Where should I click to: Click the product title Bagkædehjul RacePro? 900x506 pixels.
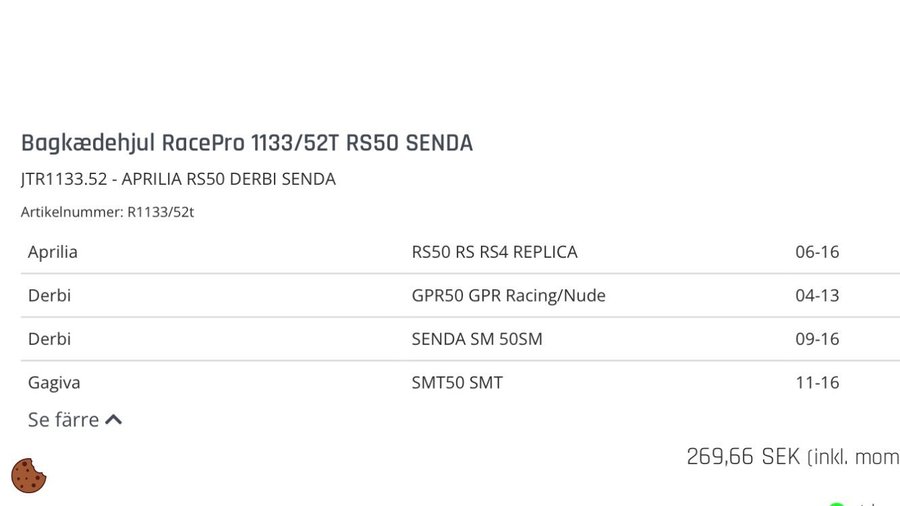(246, 143)
